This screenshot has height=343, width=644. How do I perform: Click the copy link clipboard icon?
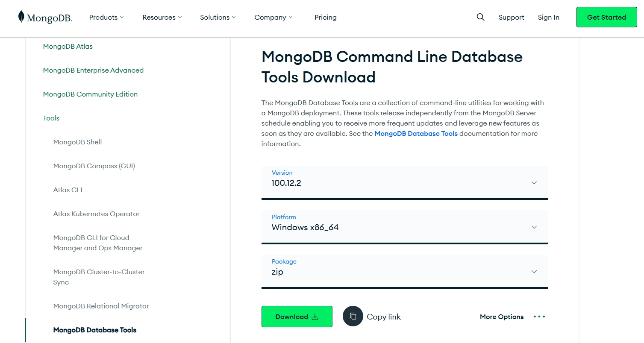pyautogui.click(x=353, y=317)
